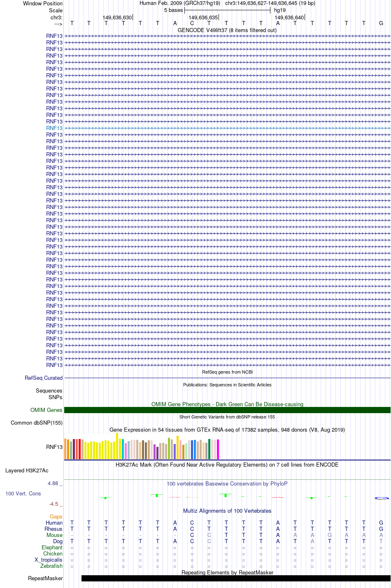
Task: Click the SNPs track label
Action: pos(56,397)
